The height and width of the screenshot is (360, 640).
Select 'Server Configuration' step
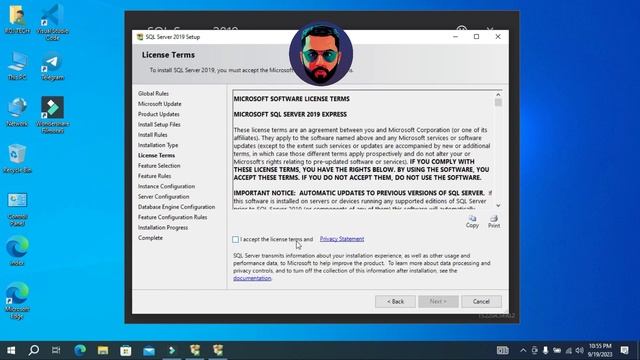point(163,197)
